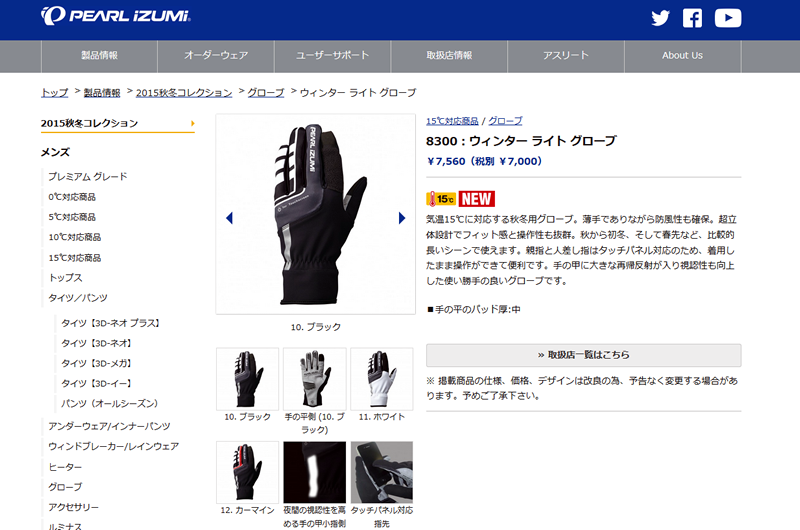Click the 取扱店一覧はこちら button
800x530 pixels.
(584, 355)
